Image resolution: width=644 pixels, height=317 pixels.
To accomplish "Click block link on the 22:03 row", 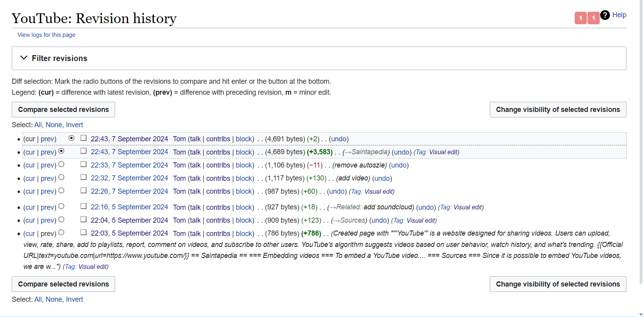I will click(x=244, y=234).
